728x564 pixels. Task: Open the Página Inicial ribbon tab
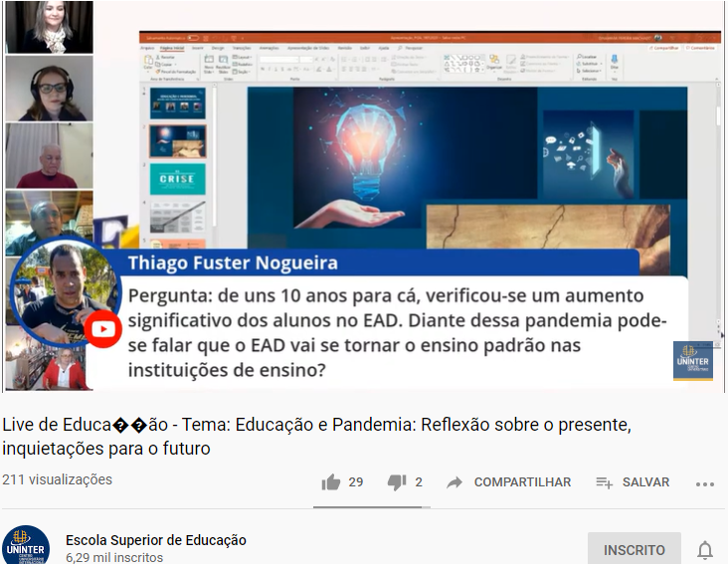(173, 47)
